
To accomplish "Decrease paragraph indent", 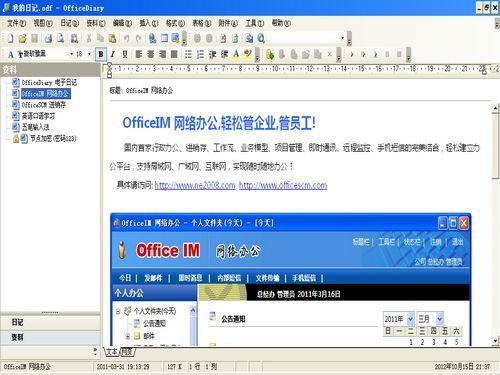I will (212, 54).
